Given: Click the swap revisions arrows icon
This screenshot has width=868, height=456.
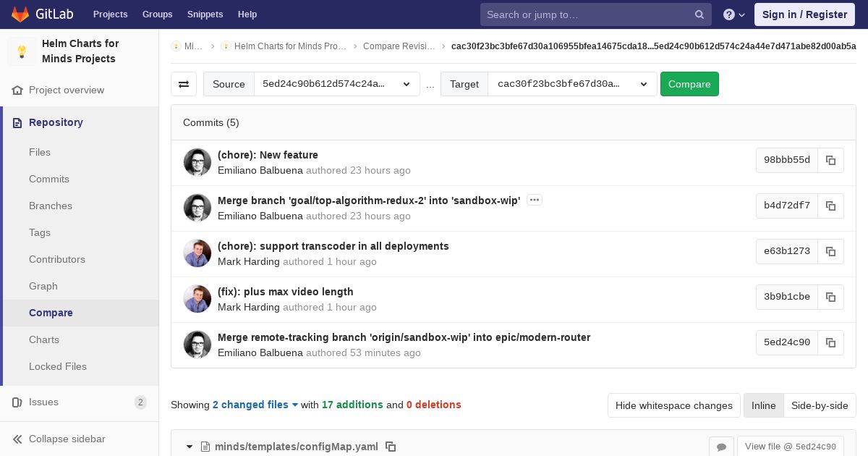Looking at the screenshot, I should click(x=184, y=84).
